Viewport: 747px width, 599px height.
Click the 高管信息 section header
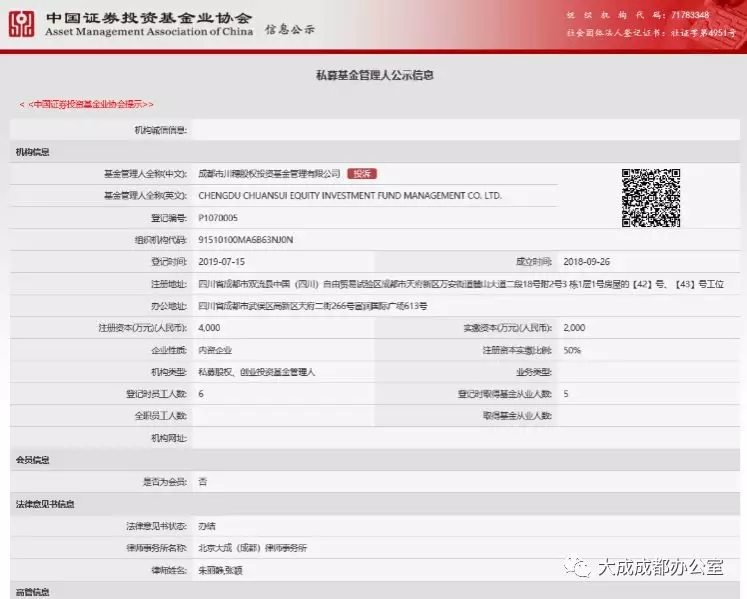tap(32, 592)
